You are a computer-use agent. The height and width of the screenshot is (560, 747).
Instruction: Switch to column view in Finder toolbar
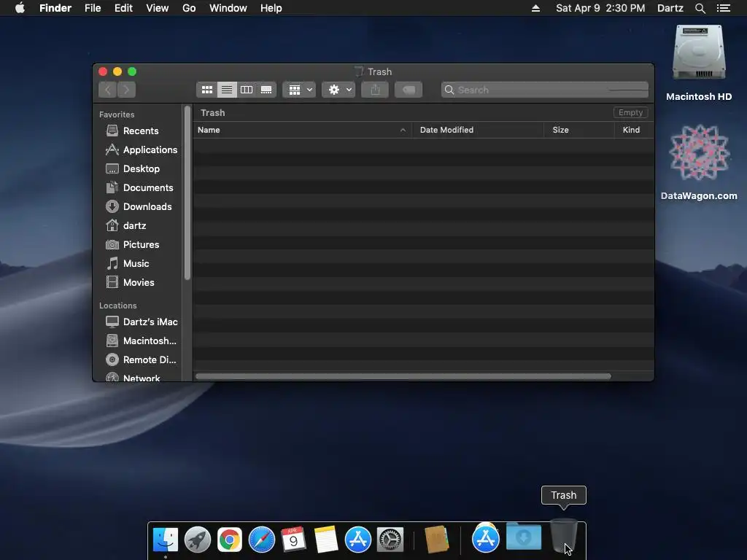(247, 90)
